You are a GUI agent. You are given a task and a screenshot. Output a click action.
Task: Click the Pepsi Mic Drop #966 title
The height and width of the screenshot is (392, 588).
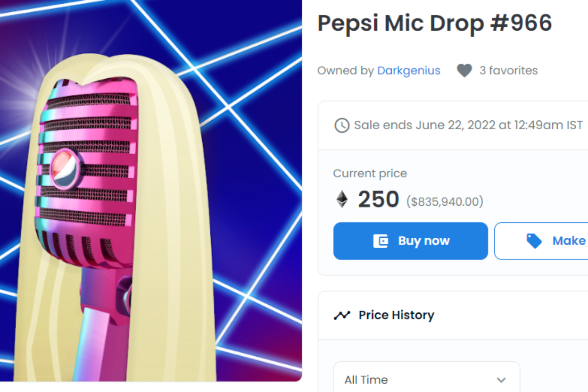coord(435,23)
